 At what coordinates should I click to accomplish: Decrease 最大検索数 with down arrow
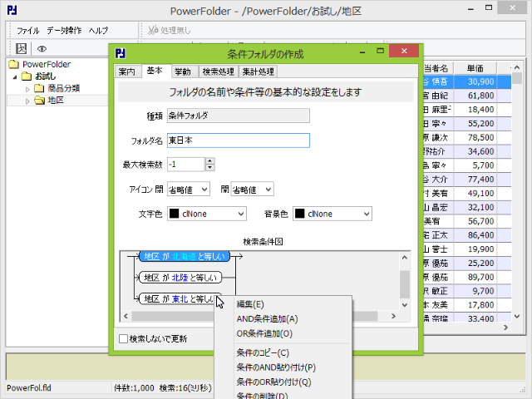210,168
